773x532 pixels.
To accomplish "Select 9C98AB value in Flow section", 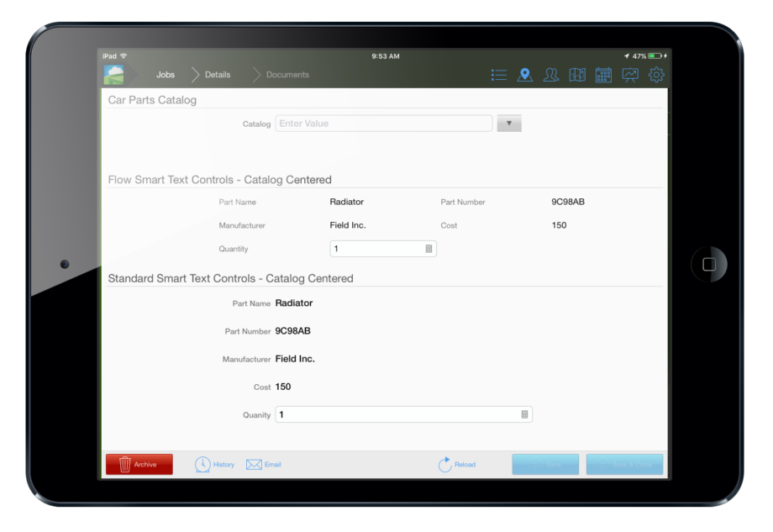I will tap(568, 202).
